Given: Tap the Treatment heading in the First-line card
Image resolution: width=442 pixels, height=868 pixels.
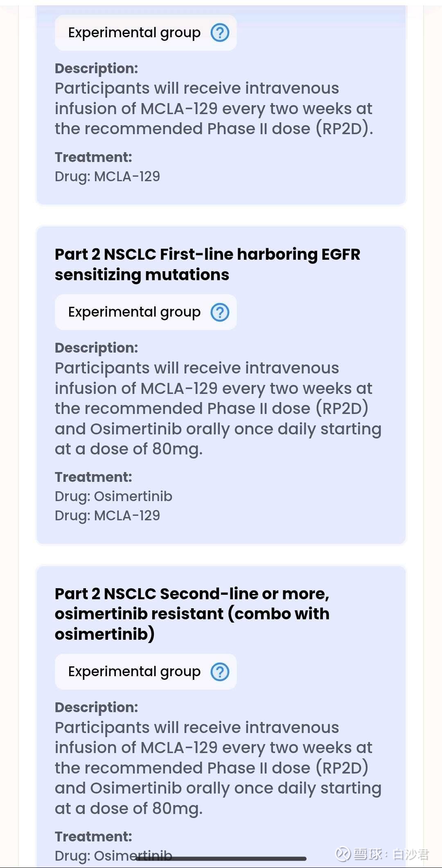Looking at the screenshot, I should point(93,477).
